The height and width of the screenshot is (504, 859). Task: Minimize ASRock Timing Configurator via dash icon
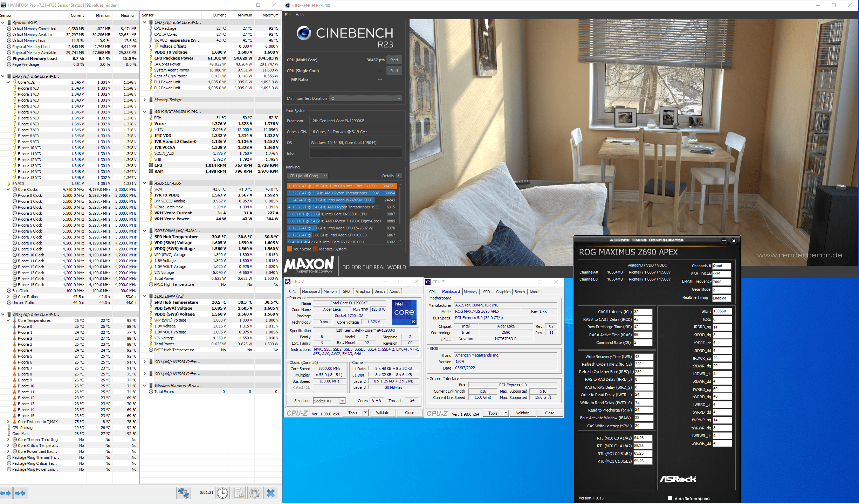tap(724, 241)
